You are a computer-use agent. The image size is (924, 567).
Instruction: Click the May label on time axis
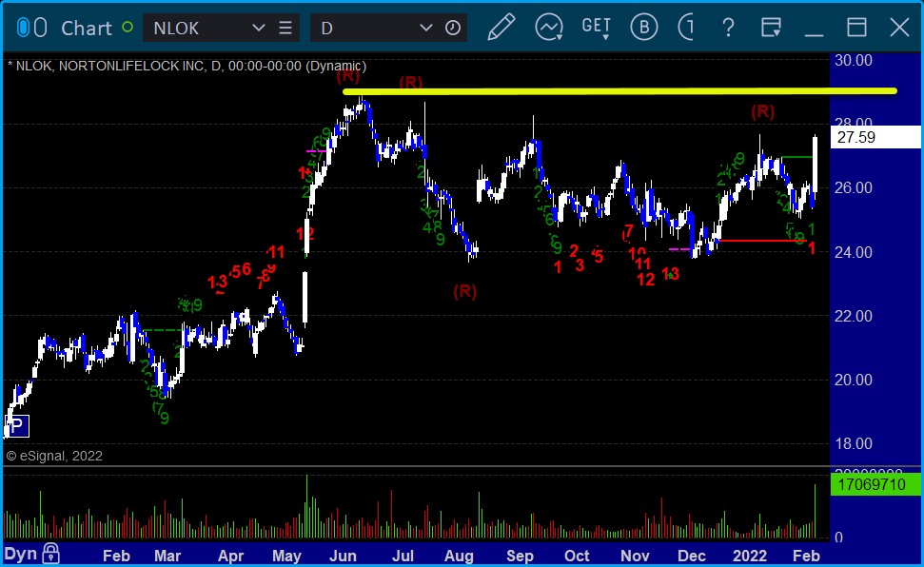287,556
